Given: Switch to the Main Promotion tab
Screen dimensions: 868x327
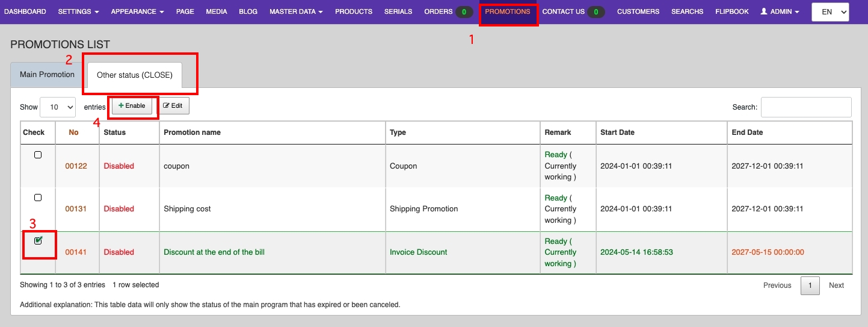Looking at the screenshot, I should click(47, 75).
